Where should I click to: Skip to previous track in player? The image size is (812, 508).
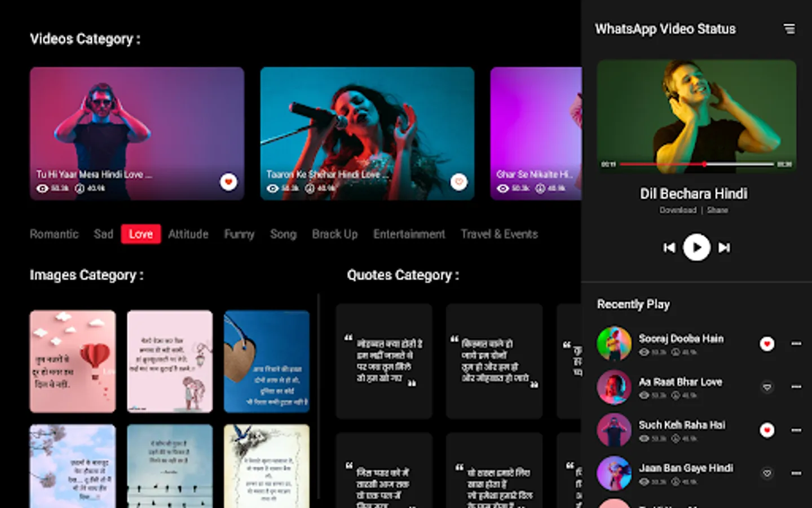669,247
